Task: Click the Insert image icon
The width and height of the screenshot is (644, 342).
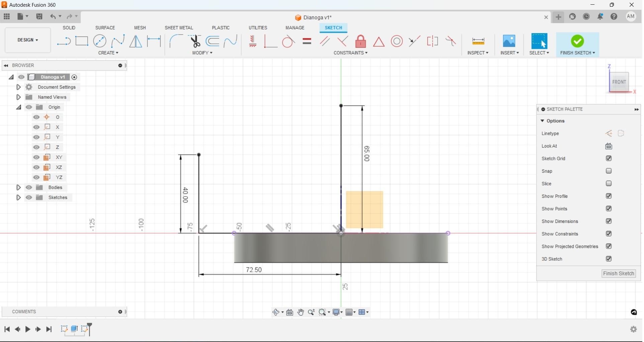Action: 509,41
